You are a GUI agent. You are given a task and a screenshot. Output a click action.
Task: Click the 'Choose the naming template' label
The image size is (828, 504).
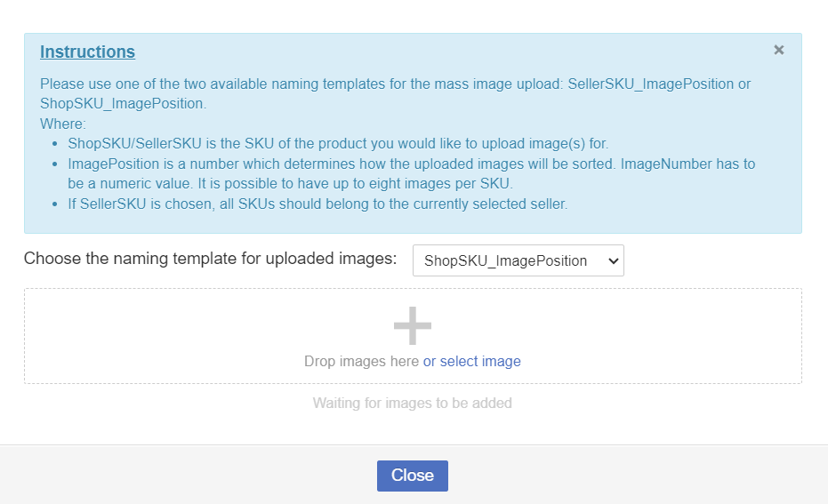[x=210, y=259]
